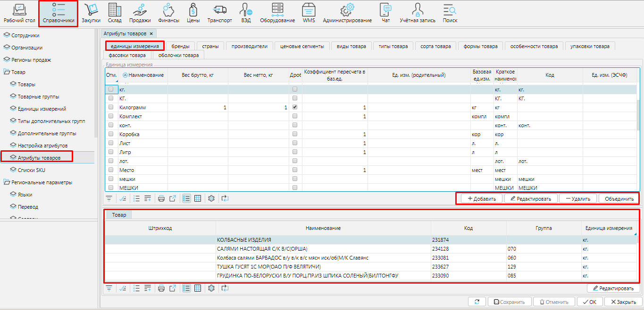Collapse Региональные параметры tree folder
Screen dimensions: 644x310
click(x=7, y=182)
